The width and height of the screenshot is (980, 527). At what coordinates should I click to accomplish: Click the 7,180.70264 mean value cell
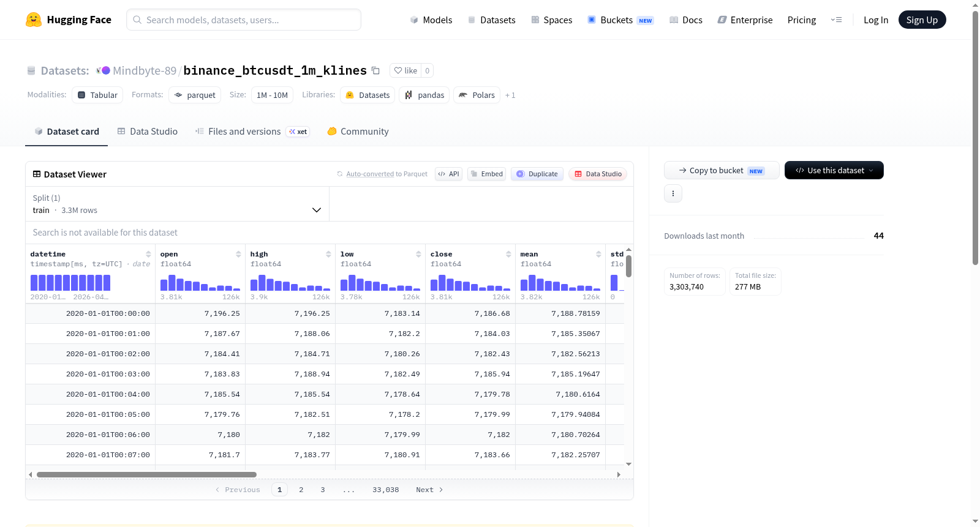560,435
